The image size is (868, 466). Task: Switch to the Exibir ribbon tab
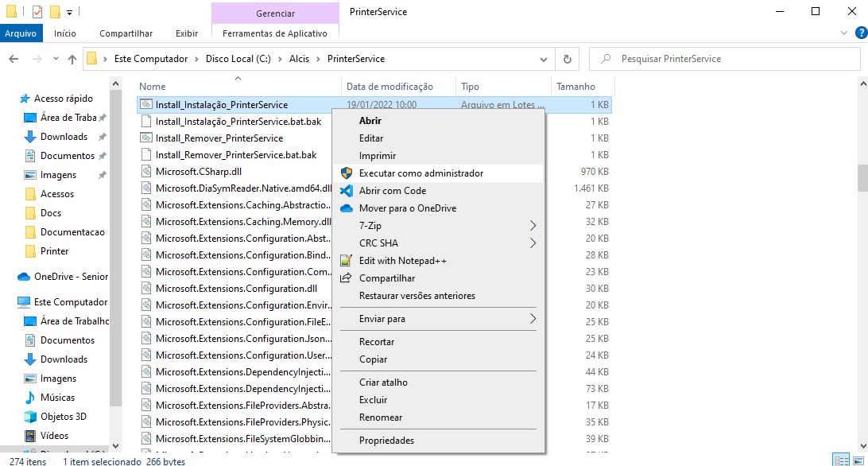click(x=187, y=33)
